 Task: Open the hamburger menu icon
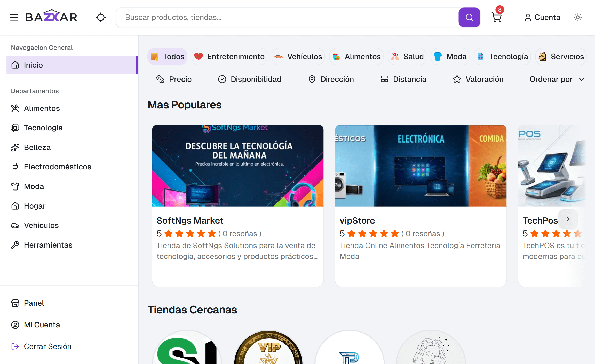[x=14, y=17]
